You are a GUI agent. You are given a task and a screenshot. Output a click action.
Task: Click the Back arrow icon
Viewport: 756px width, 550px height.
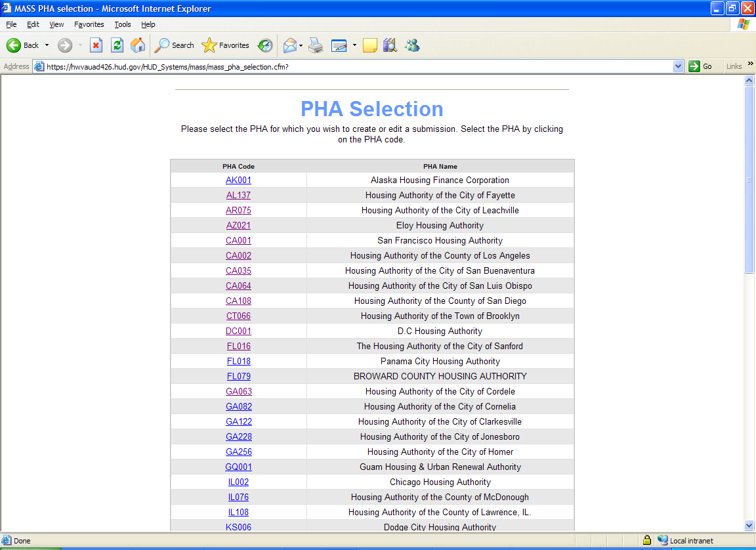pyautogui.click(x=14, y=45)
